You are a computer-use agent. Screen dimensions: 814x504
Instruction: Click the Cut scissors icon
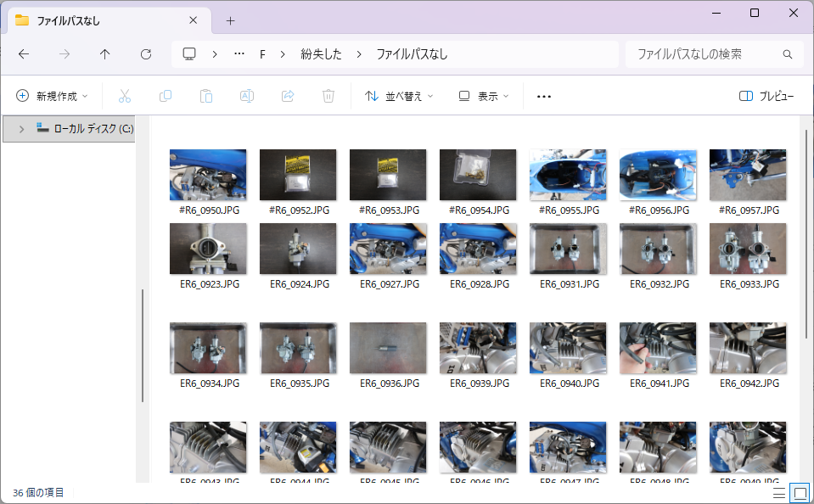click(x=125, y=96)
